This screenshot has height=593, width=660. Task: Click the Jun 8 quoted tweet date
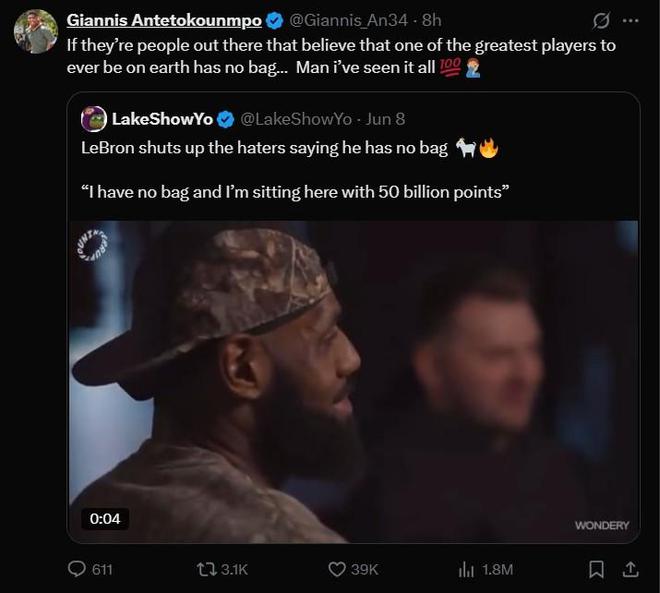pos(385,118)
